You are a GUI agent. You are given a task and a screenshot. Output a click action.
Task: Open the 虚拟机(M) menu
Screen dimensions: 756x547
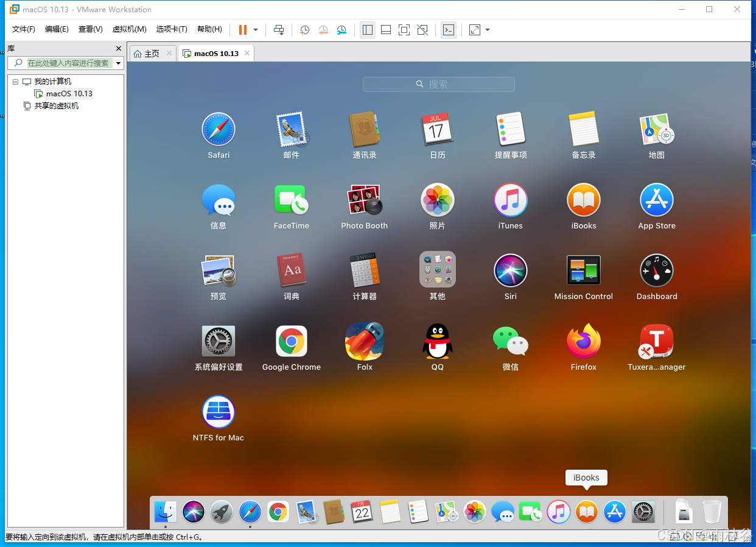coord(130,29)
